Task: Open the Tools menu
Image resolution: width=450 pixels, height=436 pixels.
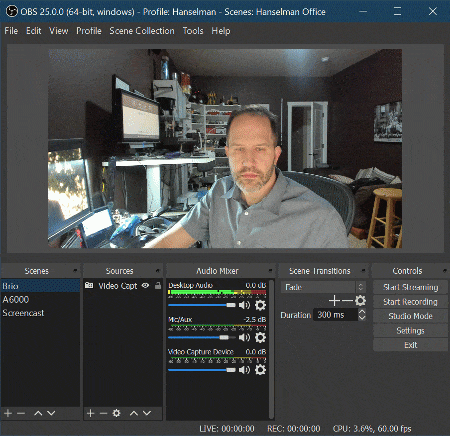Action: 193,31
